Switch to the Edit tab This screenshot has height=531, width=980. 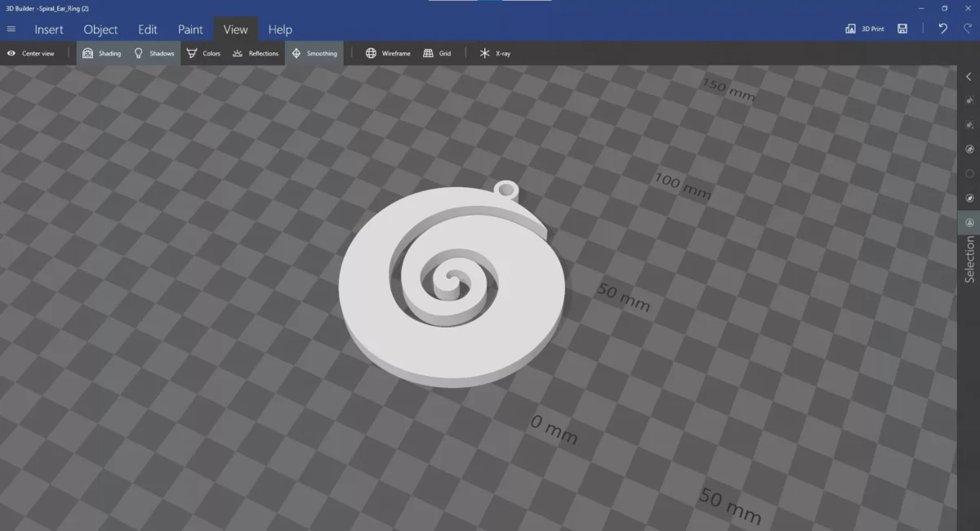click(148, 29)
